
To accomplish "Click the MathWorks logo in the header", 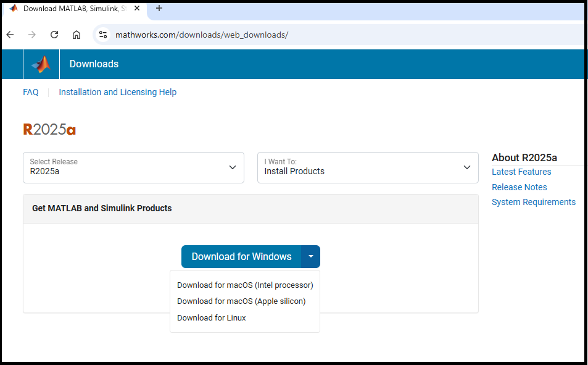I will (x=41, y=64).
